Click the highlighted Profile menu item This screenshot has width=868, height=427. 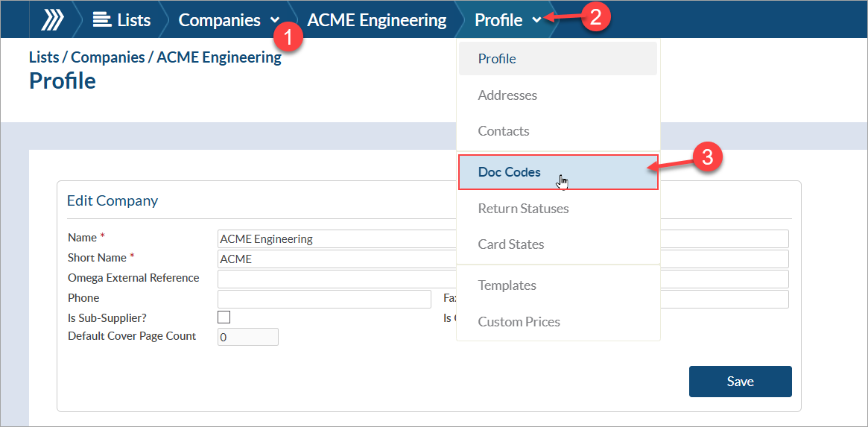tap(497, 59)
